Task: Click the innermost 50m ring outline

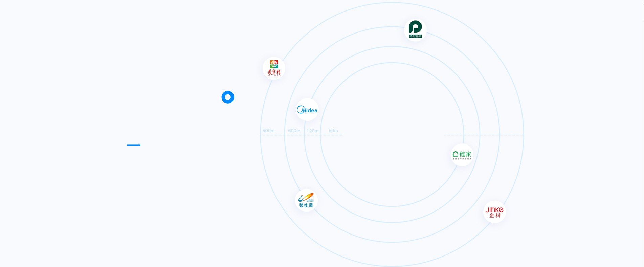Action: [x=392, y=63]
